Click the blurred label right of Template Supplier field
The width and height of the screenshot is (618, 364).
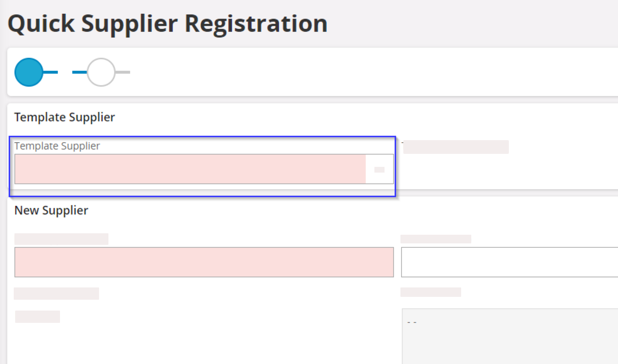pyautogui.click(x=456, y=147)
